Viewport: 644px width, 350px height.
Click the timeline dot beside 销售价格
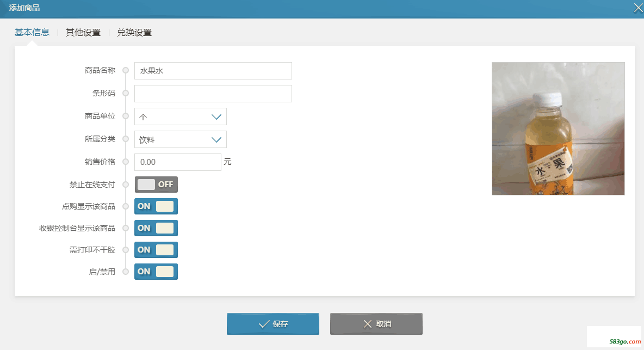pyautogui.click(x=126, y=162)
